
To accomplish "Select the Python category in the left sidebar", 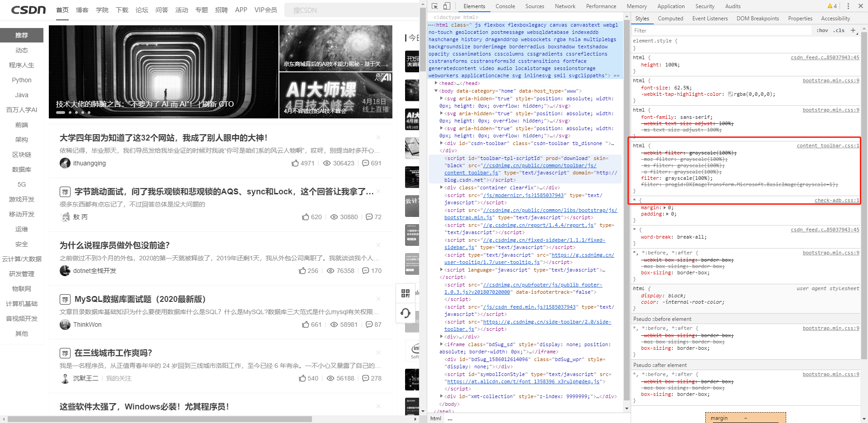I will coord(22,80).
